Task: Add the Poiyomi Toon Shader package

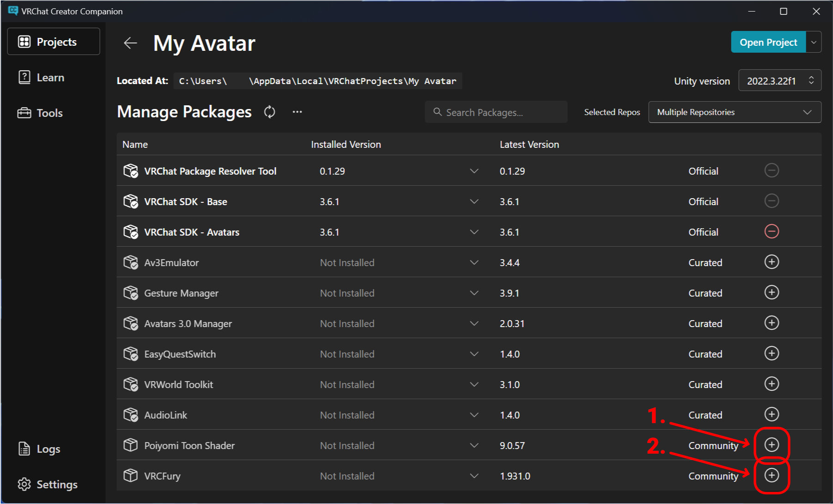Action: (772, 445)
